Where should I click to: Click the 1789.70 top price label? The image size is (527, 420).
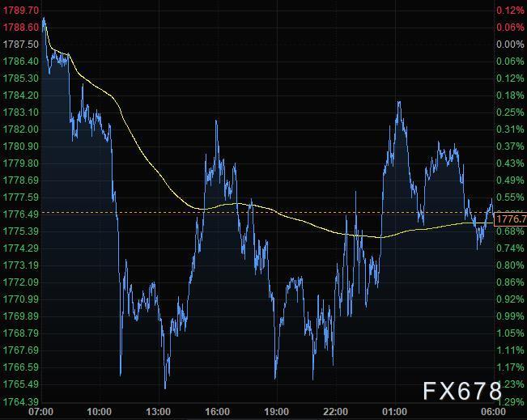21,11
